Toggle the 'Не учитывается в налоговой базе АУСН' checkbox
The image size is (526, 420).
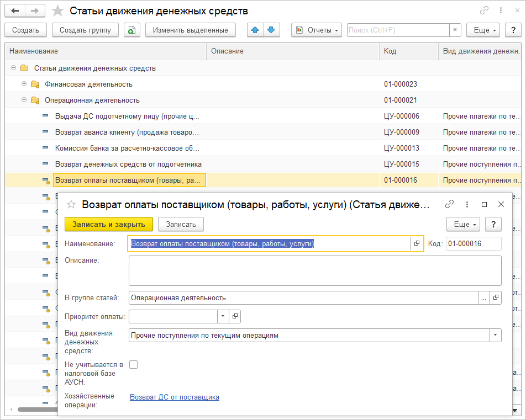pos(133,364)
